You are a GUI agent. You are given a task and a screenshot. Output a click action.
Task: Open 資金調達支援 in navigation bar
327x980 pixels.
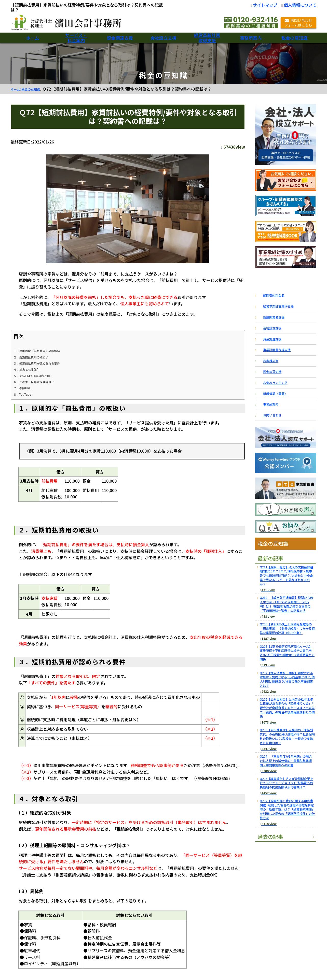tap(120, 38)
